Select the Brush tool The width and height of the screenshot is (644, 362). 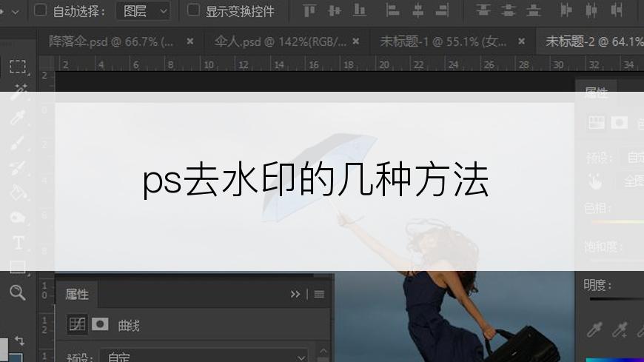[18, 143]
